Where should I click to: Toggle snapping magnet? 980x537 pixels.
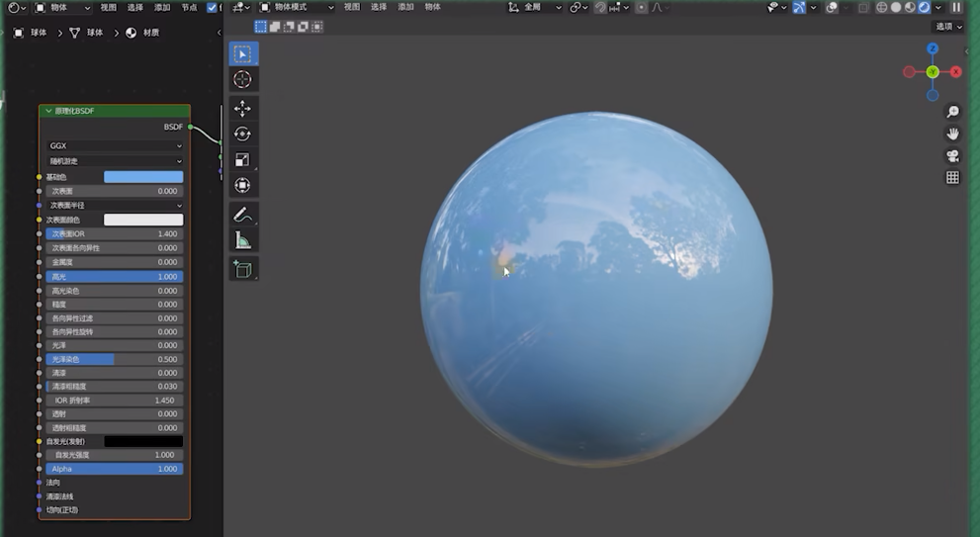coord(600,8)
